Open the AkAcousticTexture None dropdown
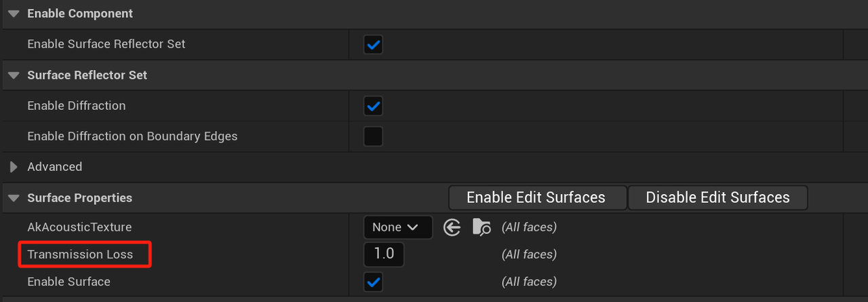This screenshot has height=302, width=868. click(398, 227)
